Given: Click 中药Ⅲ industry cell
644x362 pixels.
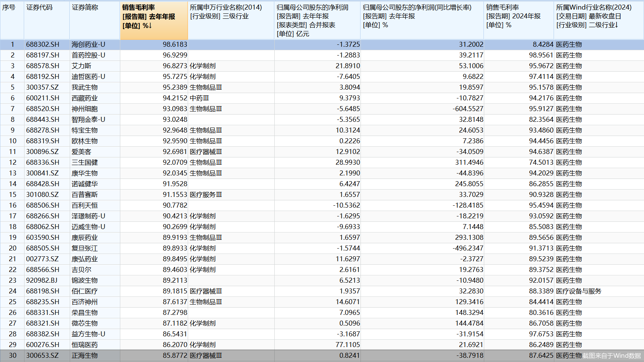Looking at the screenshot, I should point(199,98).
